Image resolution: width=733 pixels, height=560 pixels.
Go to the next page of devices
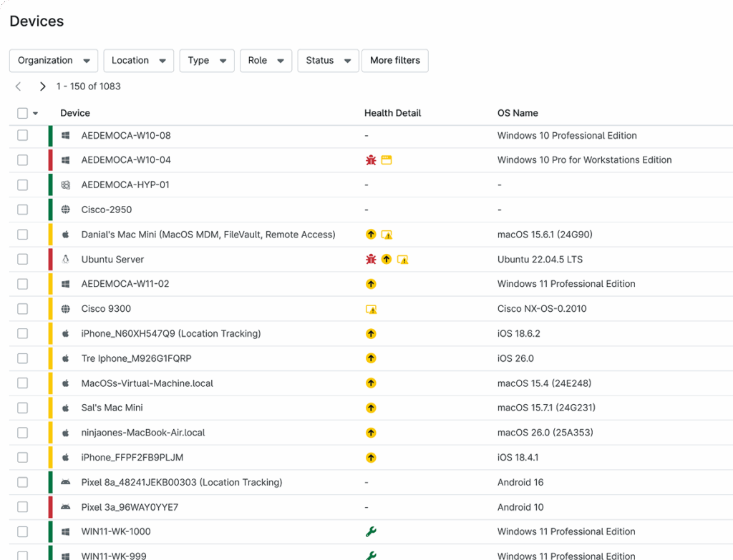pyautogui.click(x=42, y=86)
